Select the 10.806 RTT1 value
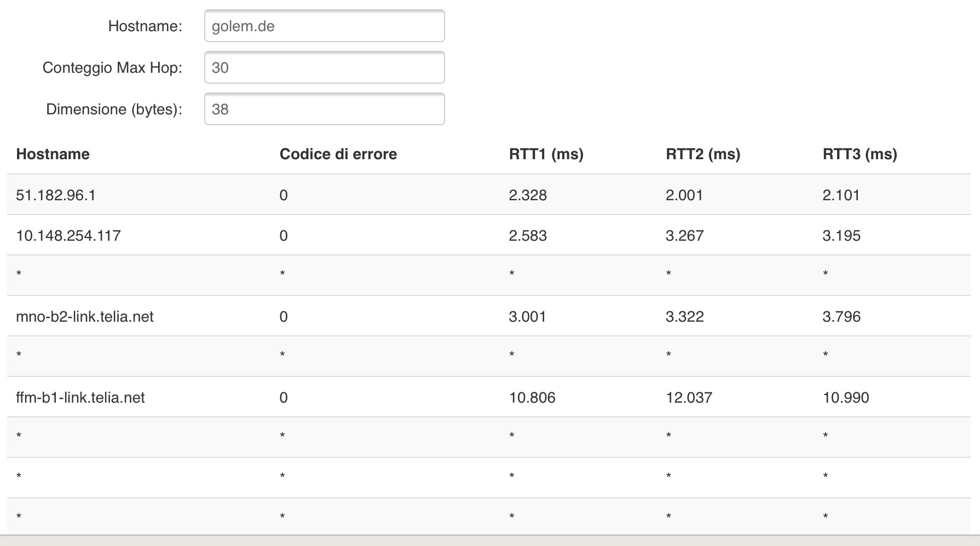980x546 pixels. (532, 398)
